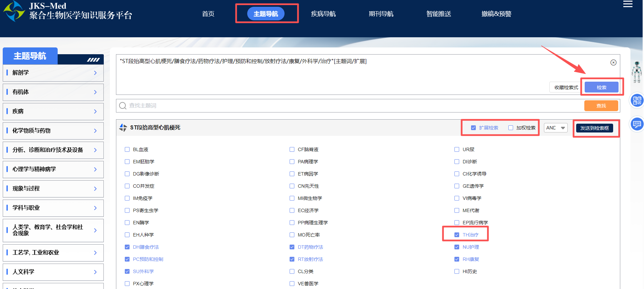The width and height of the screenshot is (644, 289).
Task: Expand the 疾病 category in the sidebar
Action: (53, 111)
